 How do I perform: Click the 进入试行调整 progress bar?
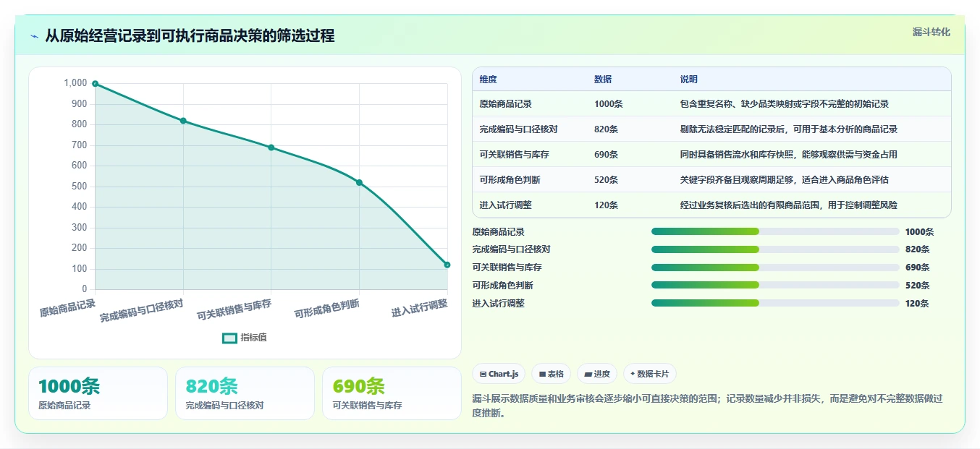pos(775,303)
